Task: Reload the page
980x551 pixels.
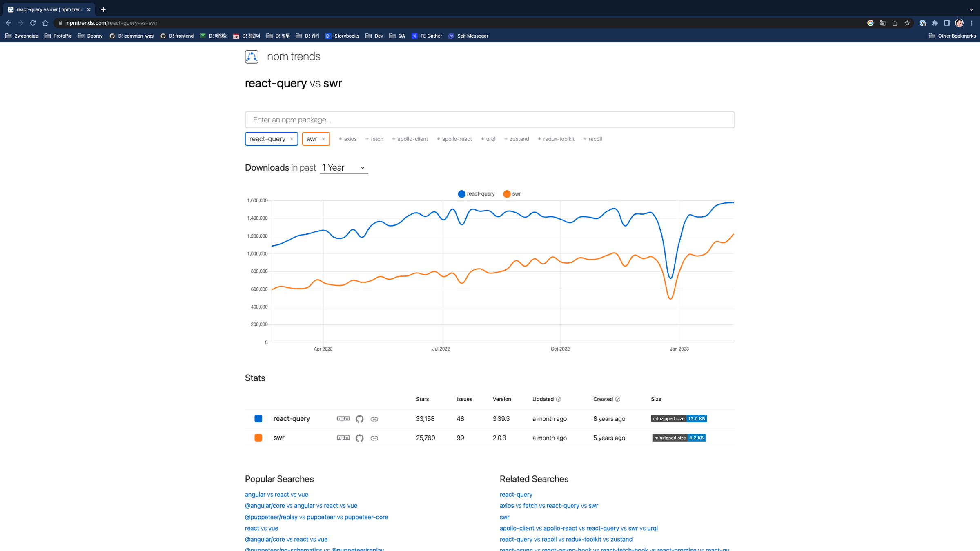Action: tap(33, 23)
